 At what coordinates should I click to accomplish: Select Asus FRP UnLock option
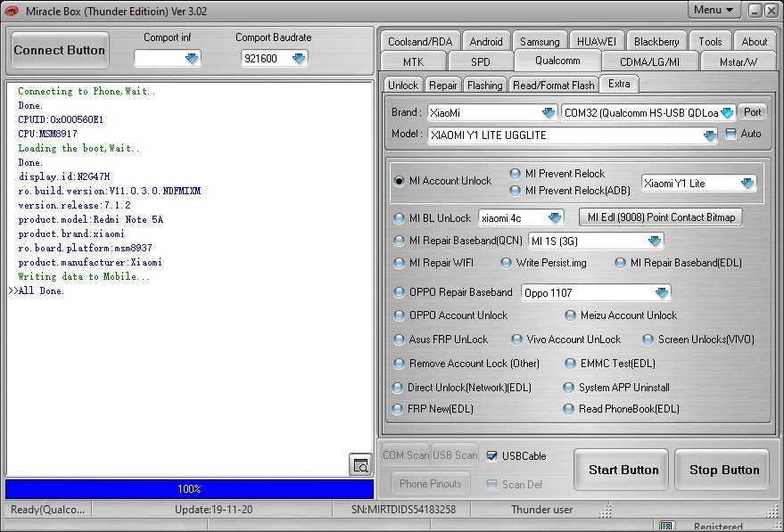(399, 340)
